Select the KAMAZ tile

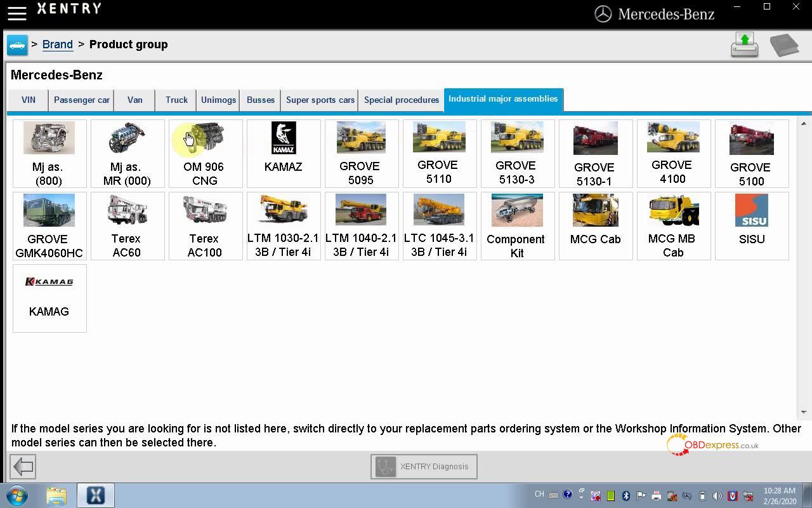(284, 154)
